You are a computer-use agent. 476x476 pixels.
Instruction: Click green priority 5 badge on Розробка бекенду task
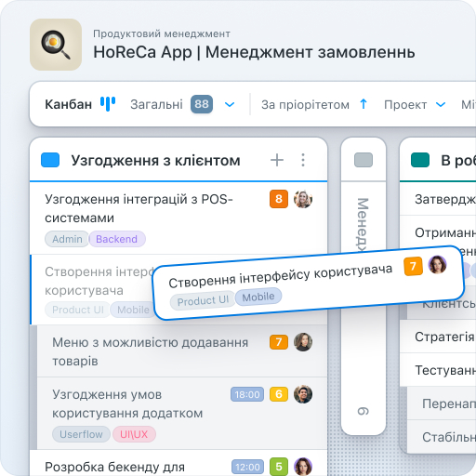click(279, 467)
